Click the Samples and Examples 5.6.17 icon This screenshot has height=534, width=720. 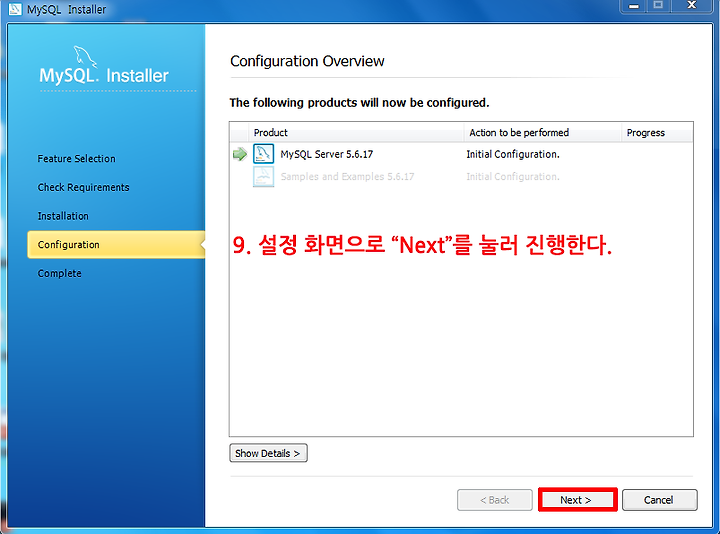point(264,176)
